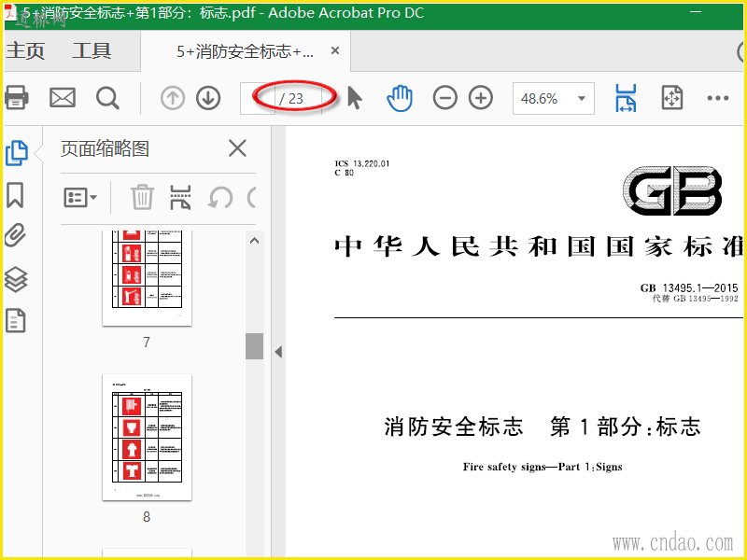The height and width of the screenshot is (560, 747).
Task: Zoom out with the minus button
Action: click(x=445, y=98)
